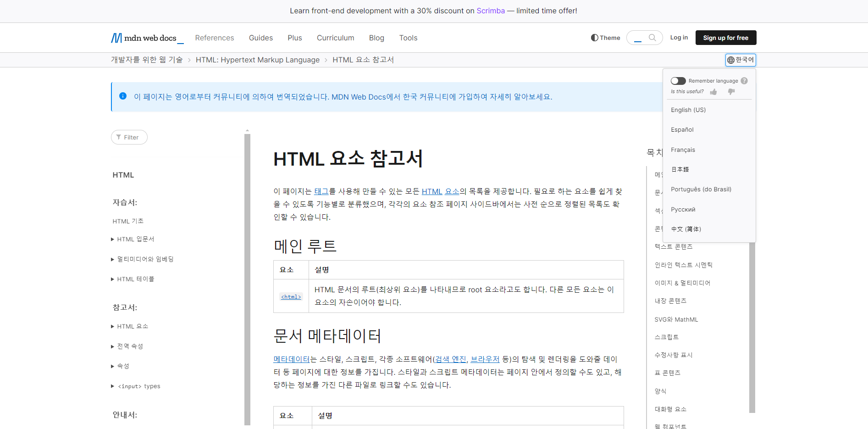Expand the HTML 테이블 sidebar section
868x429 pixels.
[x=133, y=279]
